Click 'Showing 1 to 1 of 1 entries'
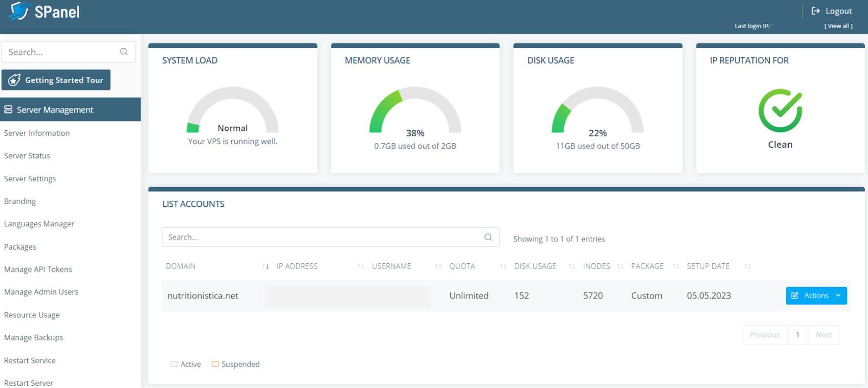Viewport: 868px width, 388px height. (559, 239)
